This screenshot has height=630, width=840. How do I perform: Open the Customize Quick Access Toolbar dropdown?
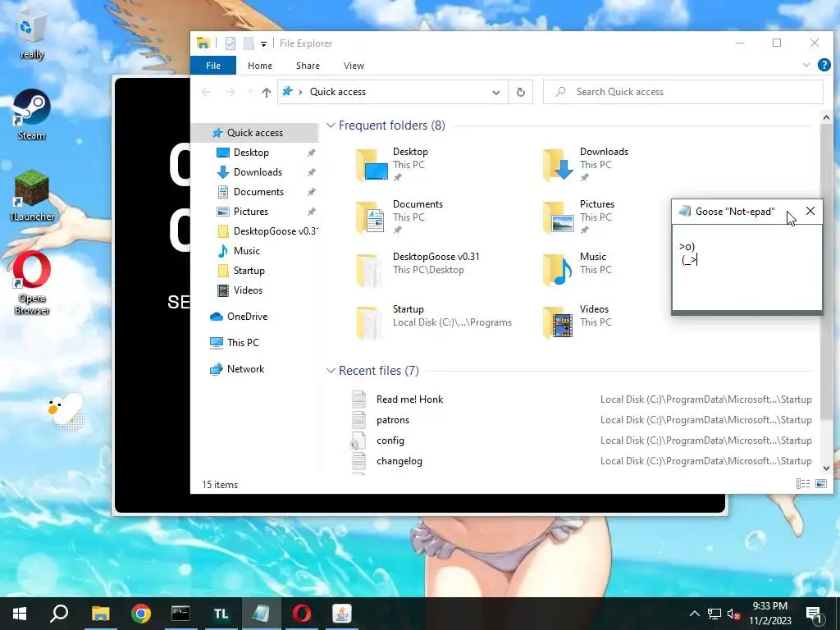pyautogui.click(x=263, y=44)
